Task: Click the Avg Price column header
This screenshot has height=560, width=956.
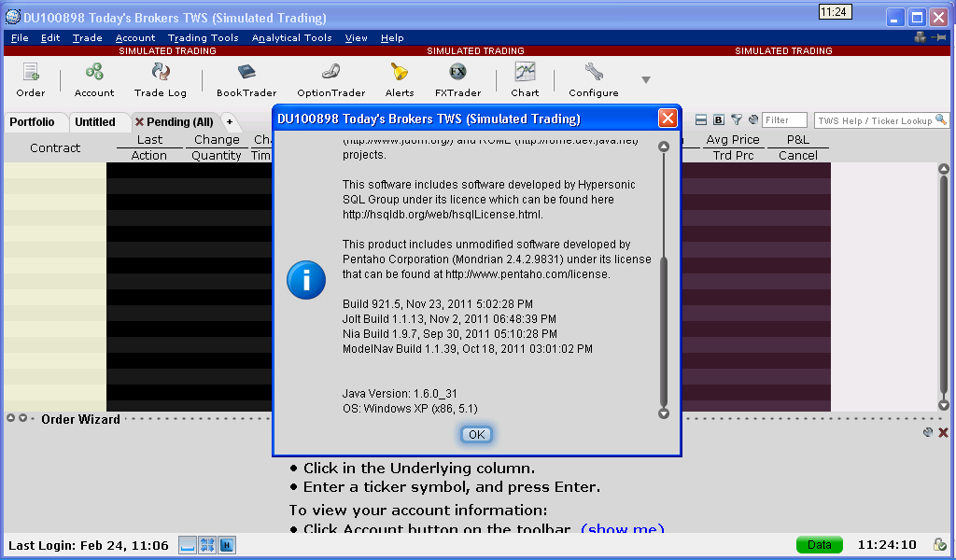Action: coord(733,140)
